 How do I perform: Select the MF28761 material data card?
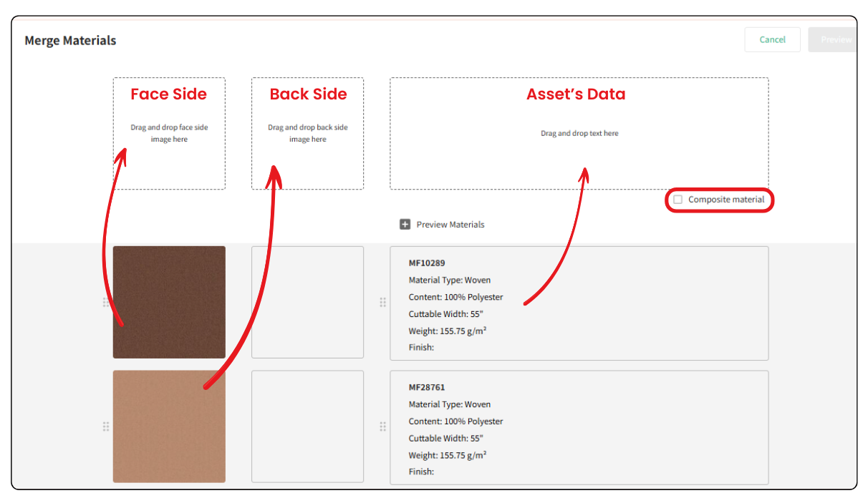[x=579, y=427]
